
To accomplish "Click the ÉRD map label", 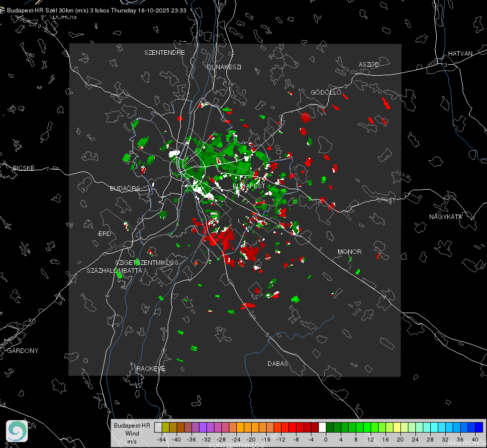I will click(x=104, y=234).
